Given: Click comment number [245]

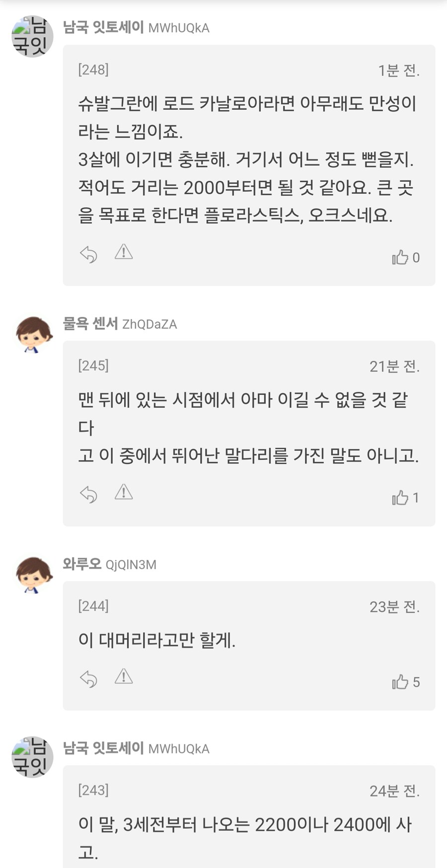Looking at the screenshot, I should [x=93, y=365].
